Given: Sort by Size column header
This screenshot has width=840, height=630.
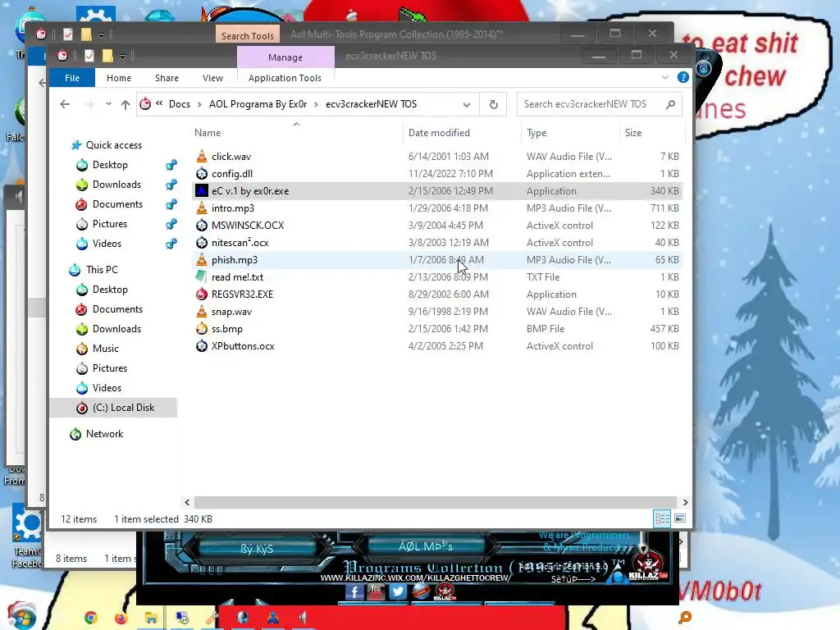Looking at the screenshot, I should (x=652, y=133).
